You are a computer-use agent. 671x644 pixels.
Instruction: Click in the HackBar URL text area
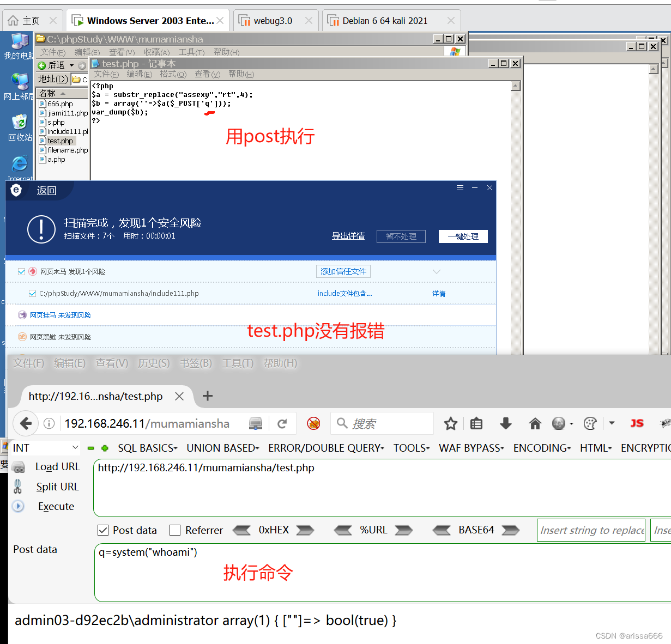pos(382,488)
